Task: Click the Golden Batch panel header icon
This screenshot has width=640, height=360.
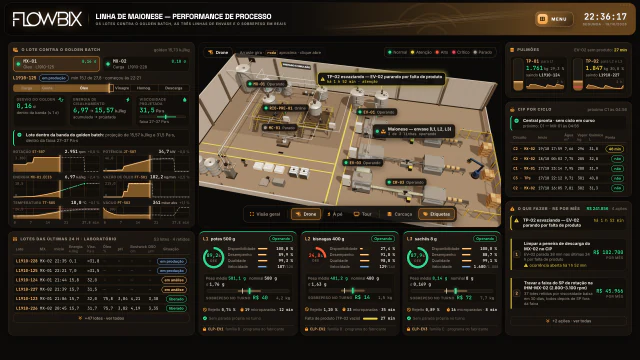Action: (x=16, y=49)
